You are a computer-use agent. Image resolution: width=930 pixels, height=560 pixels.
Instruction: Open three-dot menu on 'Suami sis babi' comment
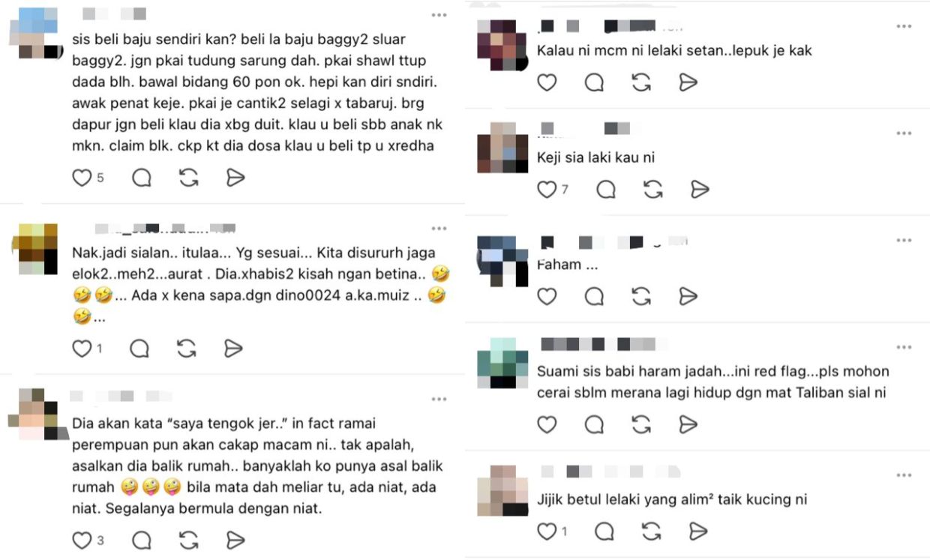tap(904, 348)
